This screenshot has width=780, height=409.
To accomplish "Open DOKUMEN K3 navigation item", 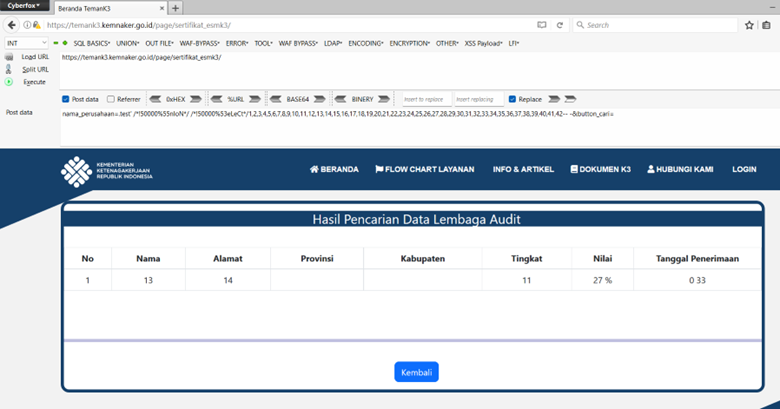I will (x=600, y=169).
